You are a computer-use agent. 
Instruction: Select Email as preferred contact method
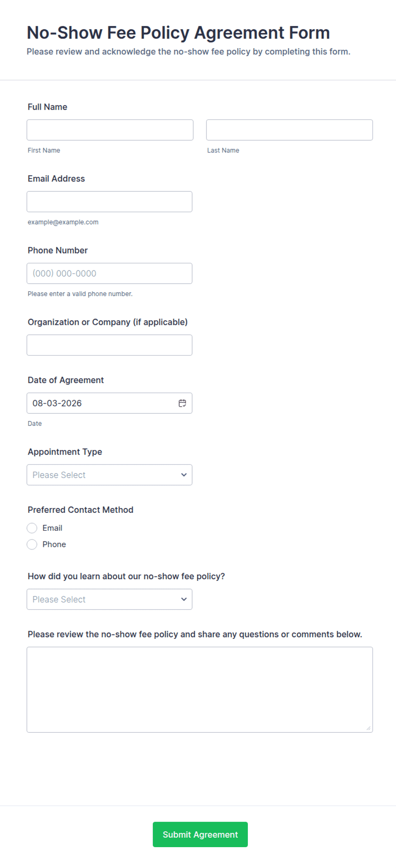pyautogui.click(x=32, y=528)
